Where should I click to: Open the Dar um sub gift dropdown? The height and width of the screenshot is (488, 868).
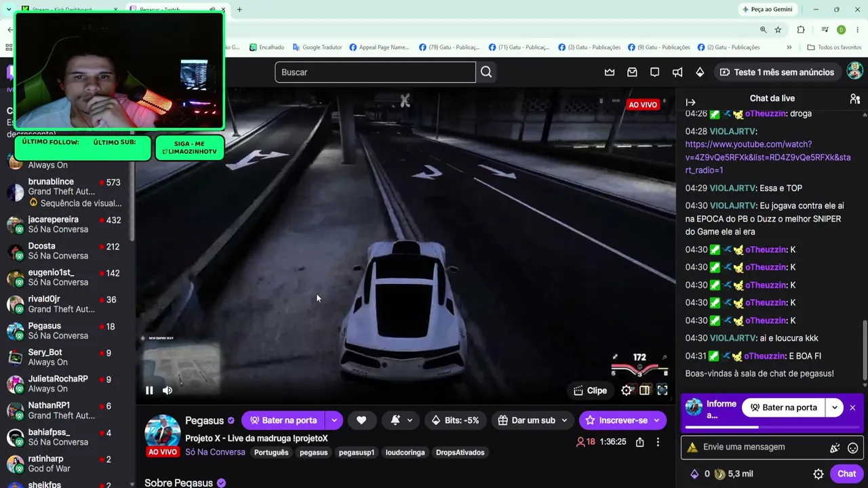coord(532,420)
